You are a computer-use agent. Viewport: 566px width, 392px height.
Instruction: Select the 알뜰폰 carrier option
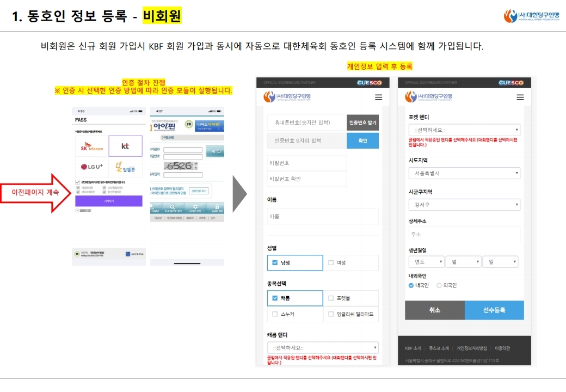pos(125,167)
